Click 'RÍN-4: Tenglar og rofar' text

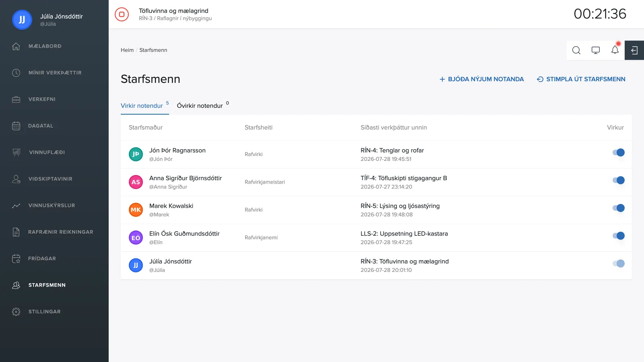tap(392, 150)
